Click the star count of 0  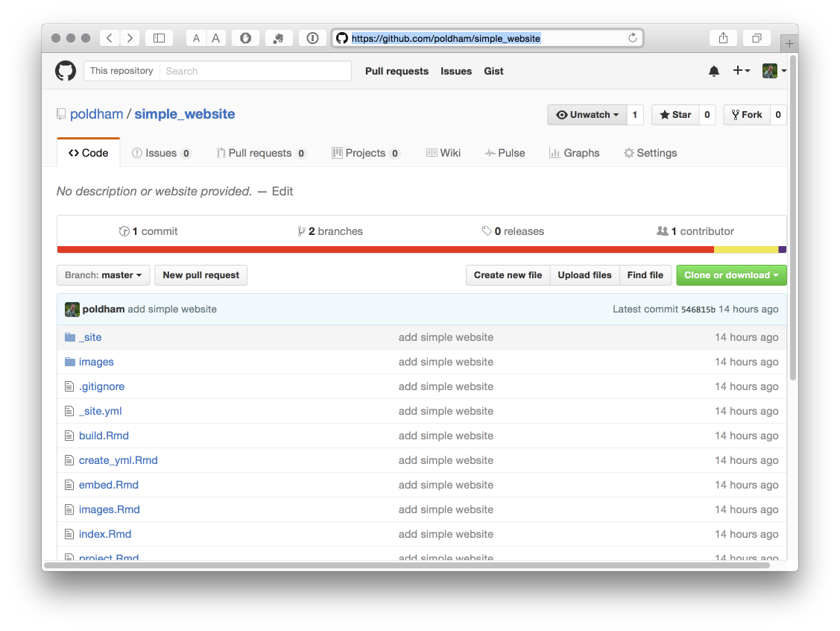(707, 115)
